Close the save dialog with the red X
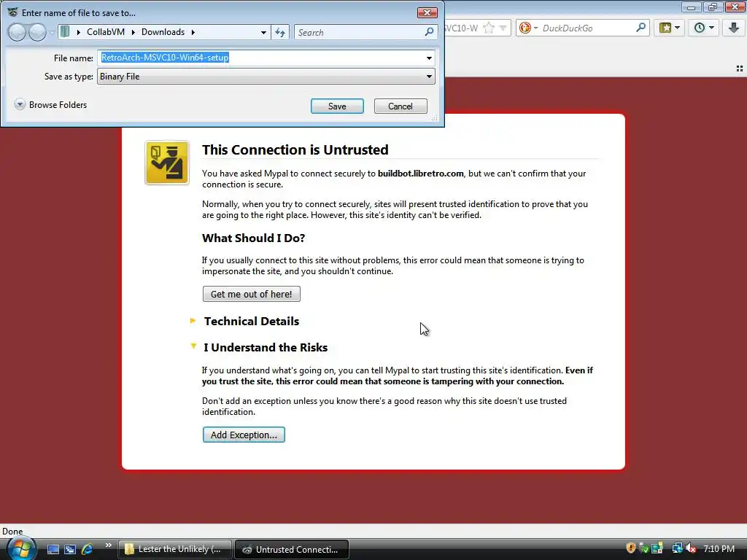This screenshot has width=747, height=560. coord(427,13)
